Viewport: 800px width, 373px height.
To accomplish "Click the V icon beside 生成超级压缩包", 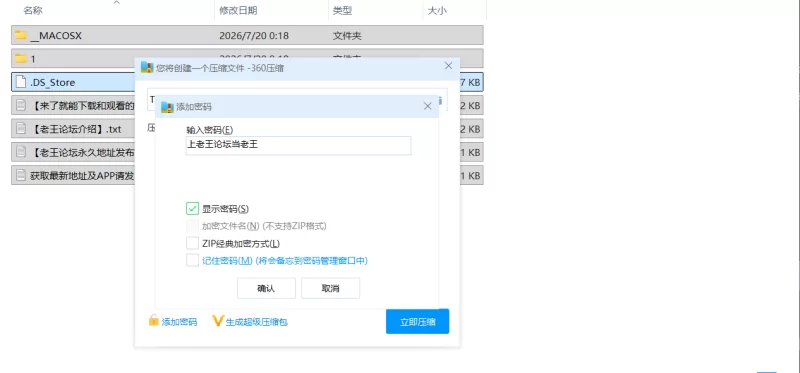I will (x=218, y=321).
